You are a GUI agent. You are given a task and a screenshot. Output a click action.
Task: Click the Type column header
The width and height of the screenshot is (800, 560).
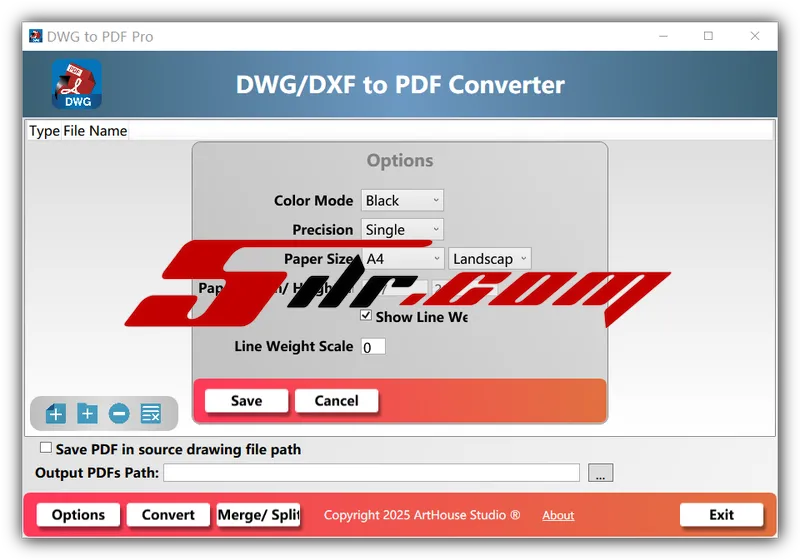pos(44,131)
